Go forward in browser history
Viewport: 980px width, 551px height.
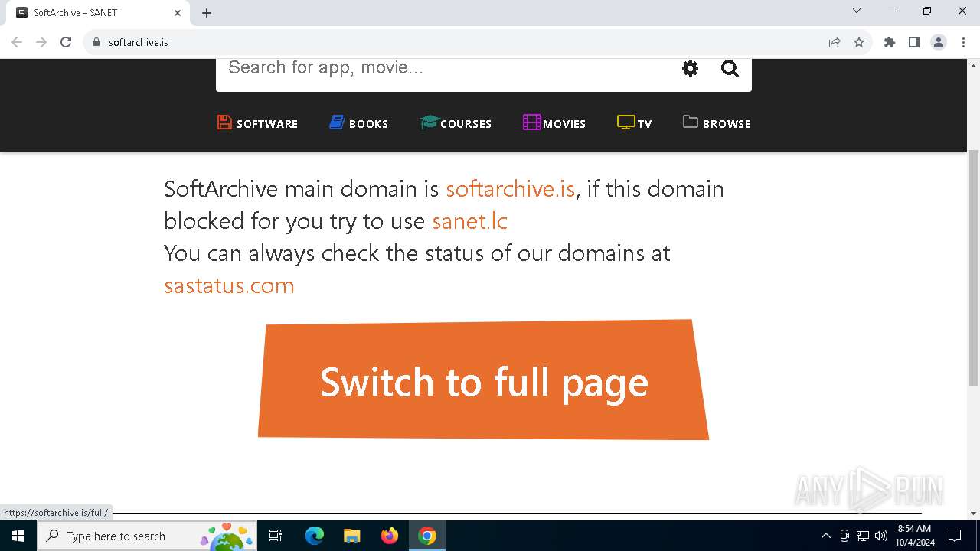41,42
